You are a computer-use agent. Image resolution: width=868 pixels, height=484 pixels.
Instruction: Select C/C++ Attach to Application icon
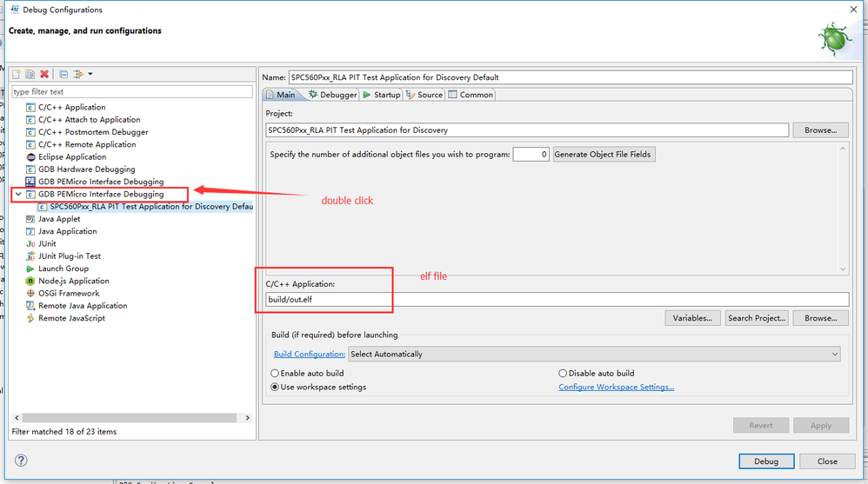[30, 119]
